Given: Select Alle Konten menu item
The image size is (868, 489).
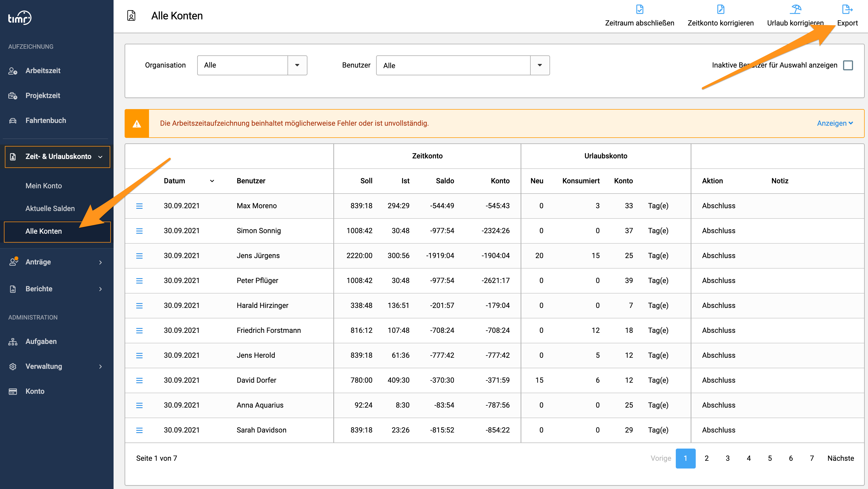Looking at the screenshot, I should pos(57,231).
